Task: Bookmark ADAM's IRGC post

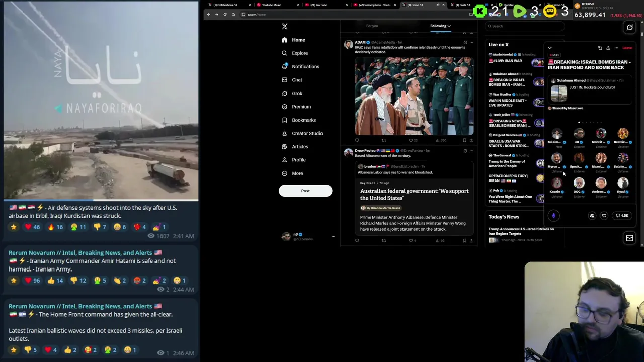Action: [464, 141]
